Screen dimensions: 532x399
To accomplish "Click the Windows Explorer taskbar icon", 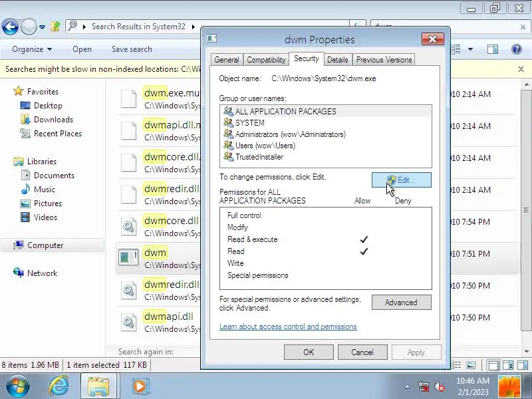I will [98, 386].
